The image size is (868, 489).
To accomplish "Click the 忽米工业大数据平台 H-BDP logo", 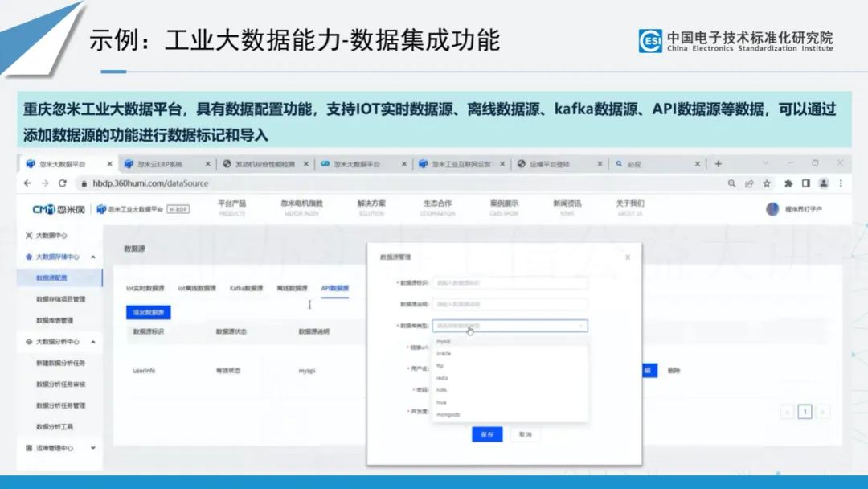I will [143, 209].
